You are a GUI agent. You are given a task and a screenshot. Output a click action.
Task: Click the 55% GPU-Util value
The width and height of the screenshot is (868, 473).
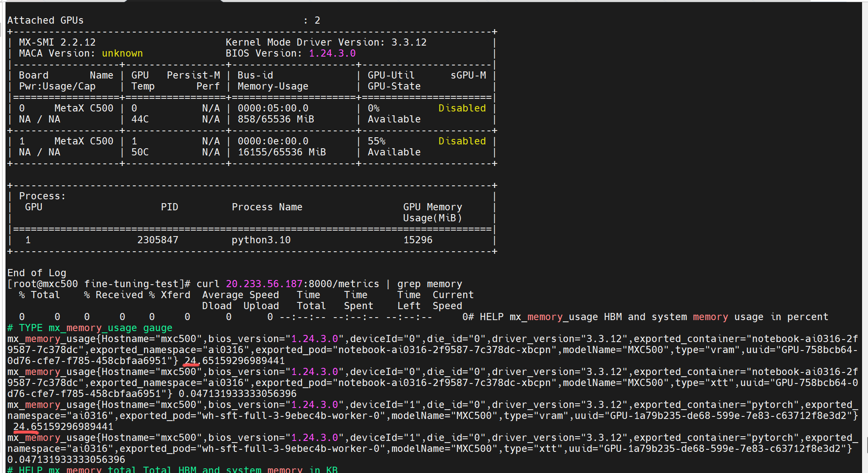pos(376,141)
